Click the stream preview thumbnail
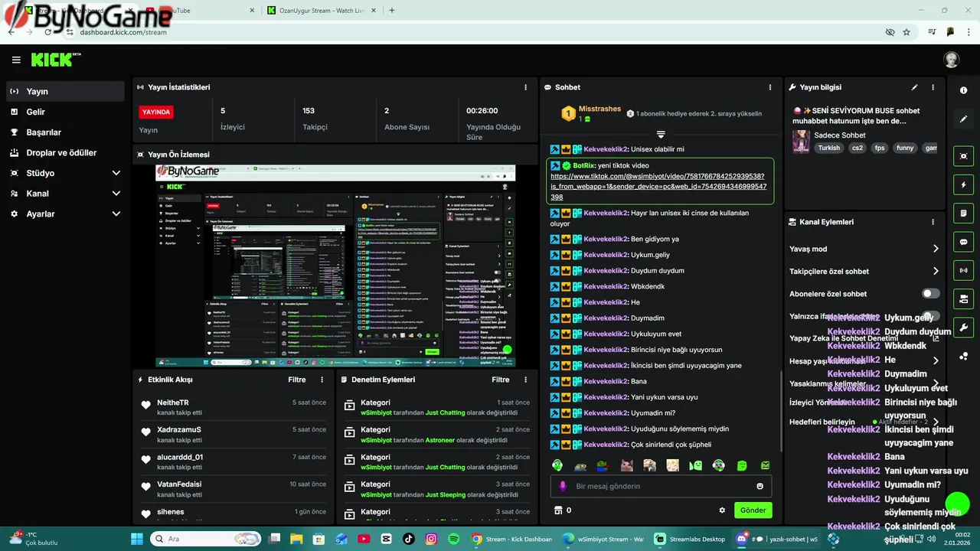Viewport: 980px width, 551px height. click(335, 266)
